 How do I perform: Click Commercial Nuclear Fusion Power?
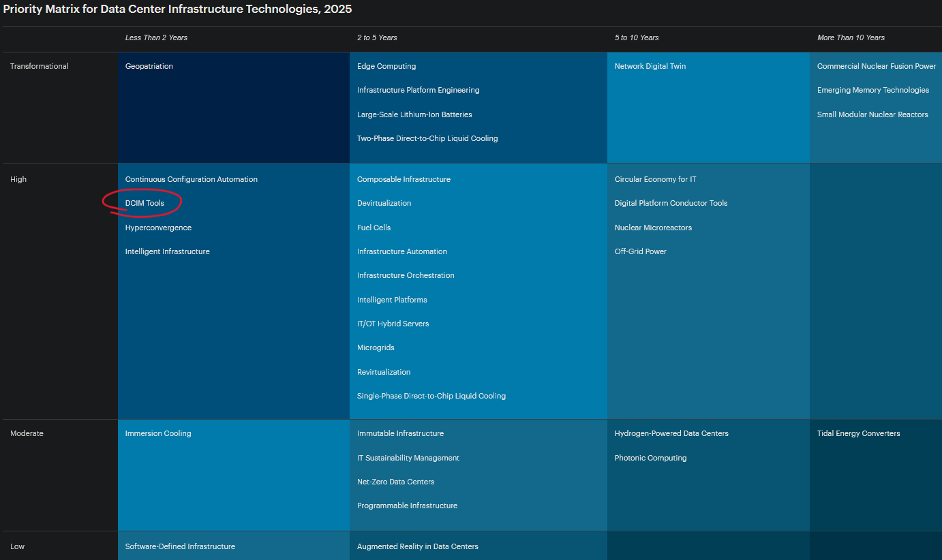pyautogui.click(x=876, y=66)
